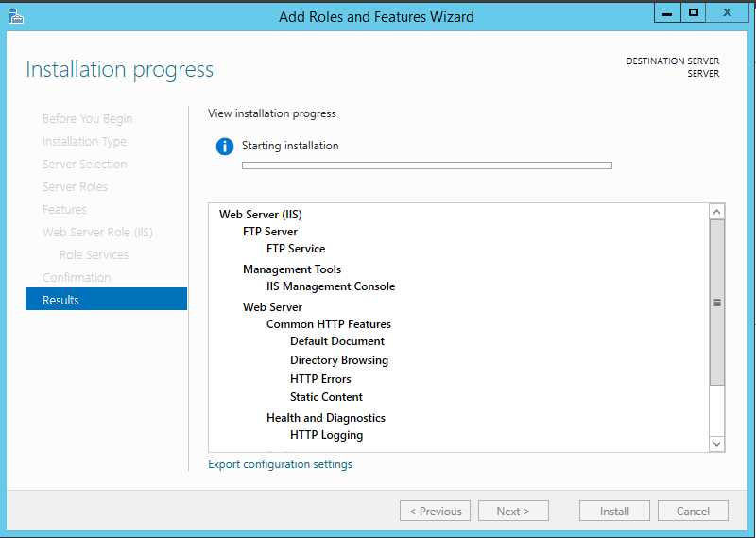
Task: Click the Common HTTP Features entry
Action: (x=328, y=324)
